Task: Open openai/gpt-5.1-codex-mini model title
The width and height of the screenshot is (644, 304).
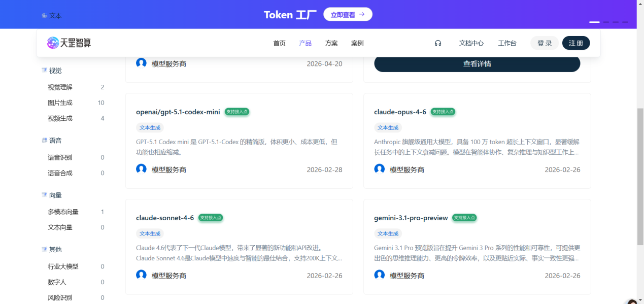Action: click(x=178, y=112)
